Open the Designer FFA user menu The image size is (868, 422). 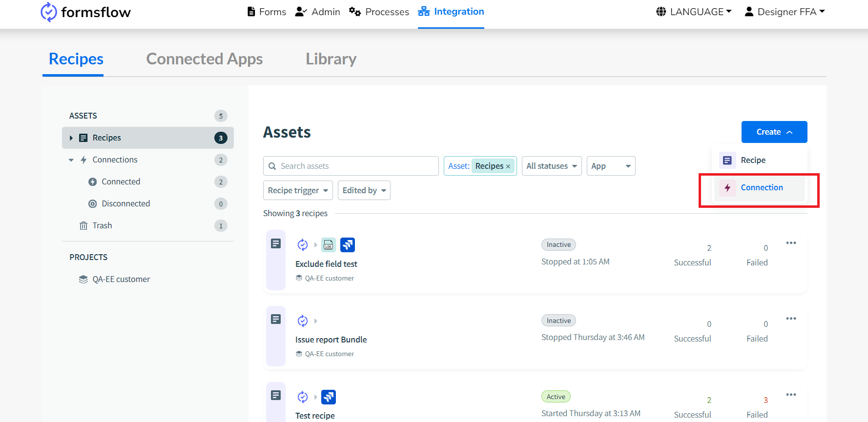tap(785, 12)
